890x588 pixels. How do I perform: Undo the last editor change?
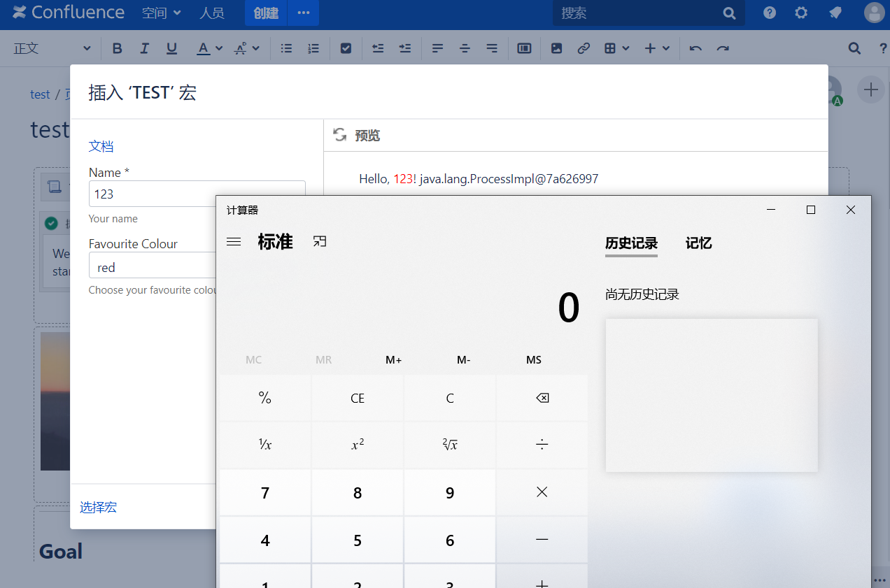tap(695, 48)
